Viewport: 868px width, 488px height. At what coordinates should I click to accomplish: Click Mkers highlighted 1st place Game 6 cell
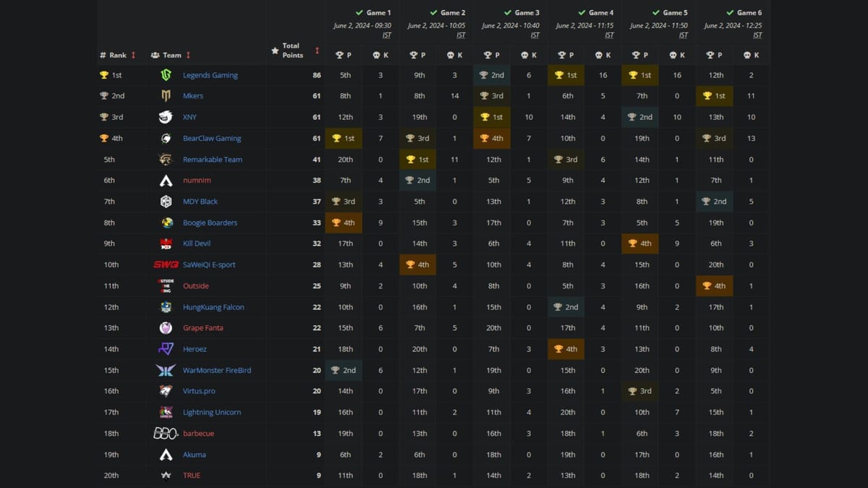pos(714,95)
